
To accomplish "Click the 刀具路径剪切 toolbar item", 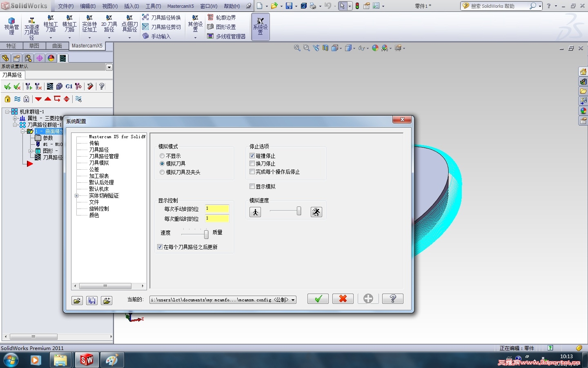I will (x=161, y=27).
